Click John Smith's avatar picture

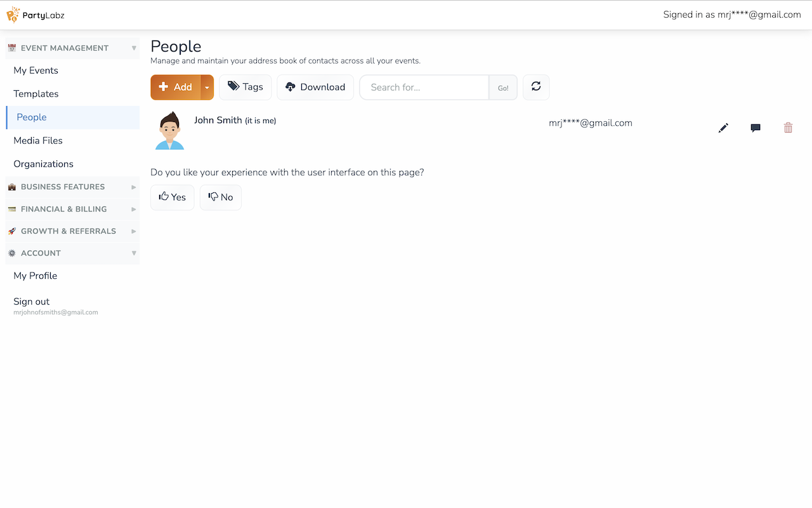click(169, 131)
